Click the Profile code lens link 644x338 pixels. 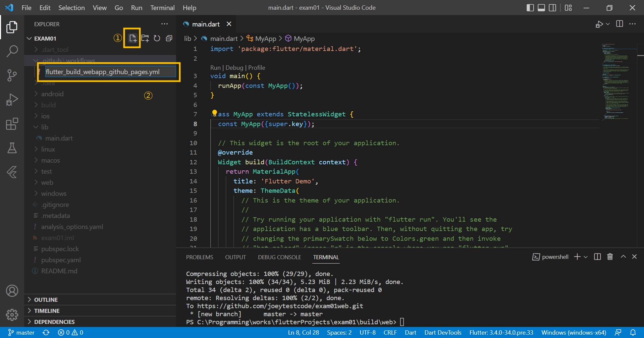pos(257,68)
